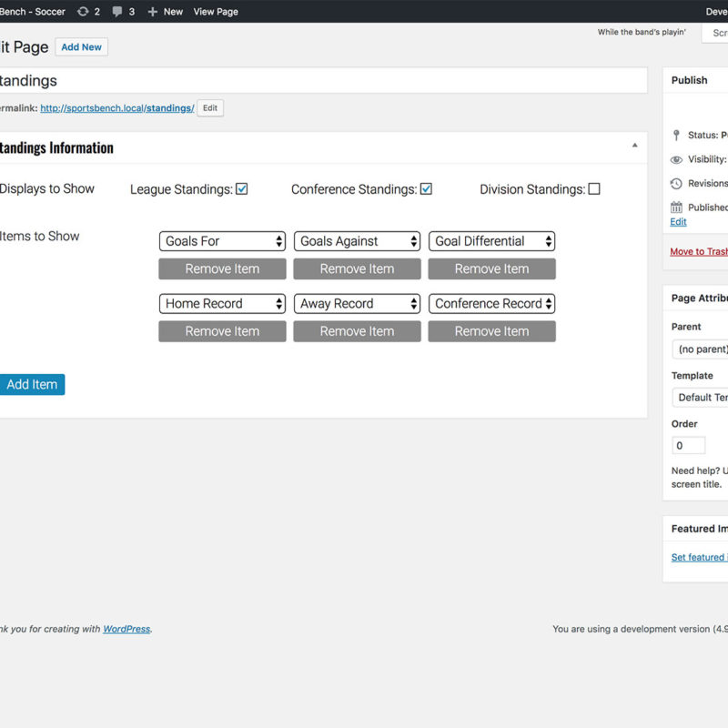
Task: Click the Visibility eye icon
Action: click(676, 160)
